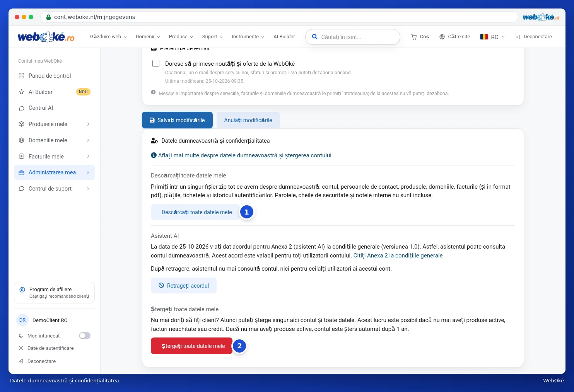
Task: Click the Domeniile mele globe icon
Action: coord(22,140)
